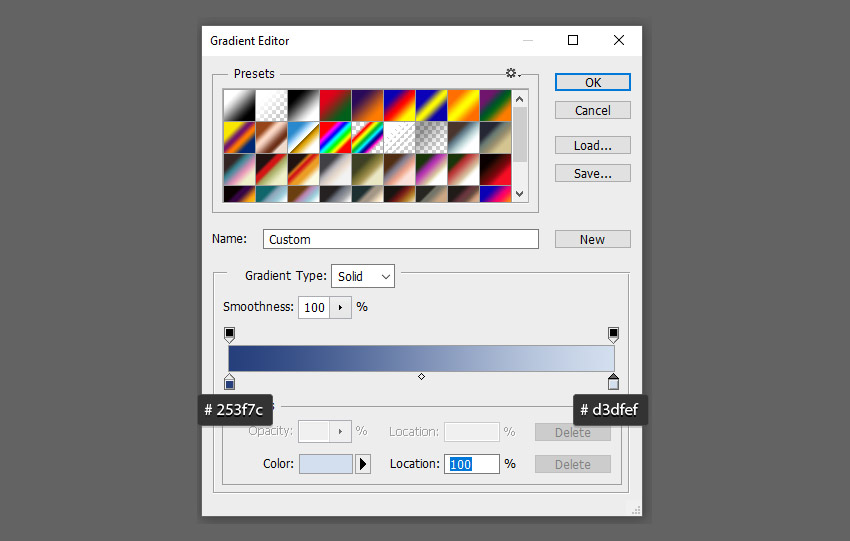This screenshot has width=850, height=541.
Task: Click the dialog resize grip corner
Action: pos(636,510)
